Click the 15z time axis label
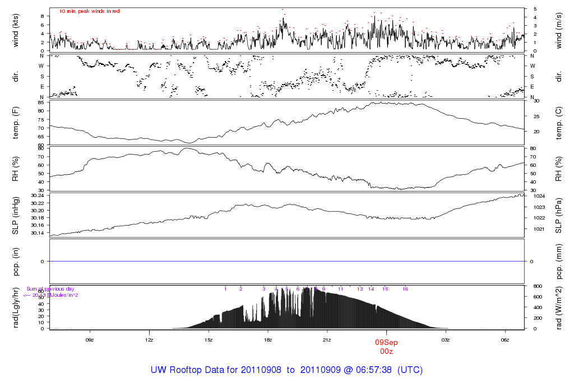Image resolution: width=574 pixels, height=392 pixels. (x=209, y=340)
